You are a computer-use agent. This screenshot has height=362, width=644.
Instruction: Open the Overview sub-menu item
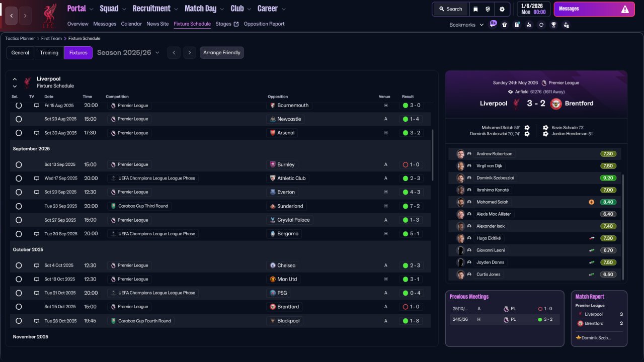tap(77, 24)
